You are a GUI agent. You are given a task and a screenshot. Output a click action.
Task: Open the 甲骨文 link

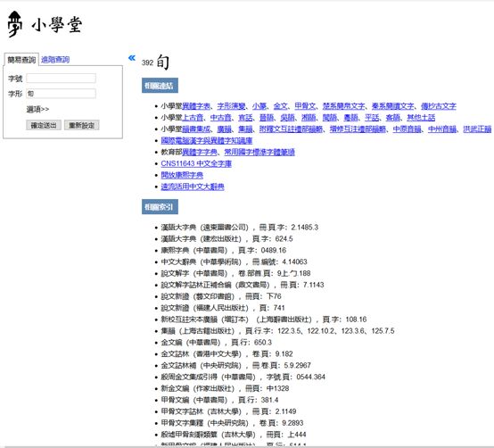point(305,106)
